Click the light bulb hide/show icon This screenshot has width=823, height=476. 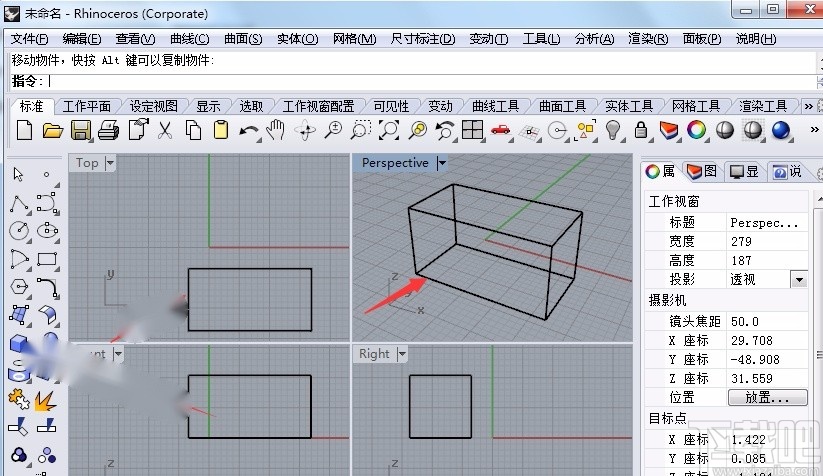pyautogui.click(x=613, y=130)
